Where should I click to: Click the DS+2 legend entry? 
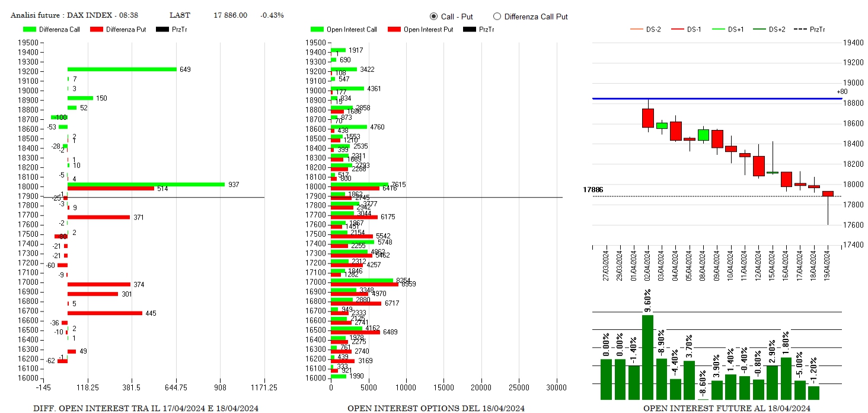(x=768, y=29)
